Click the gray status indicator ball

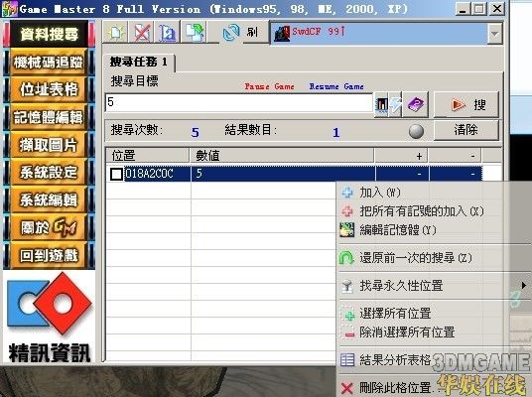(416, 131)
